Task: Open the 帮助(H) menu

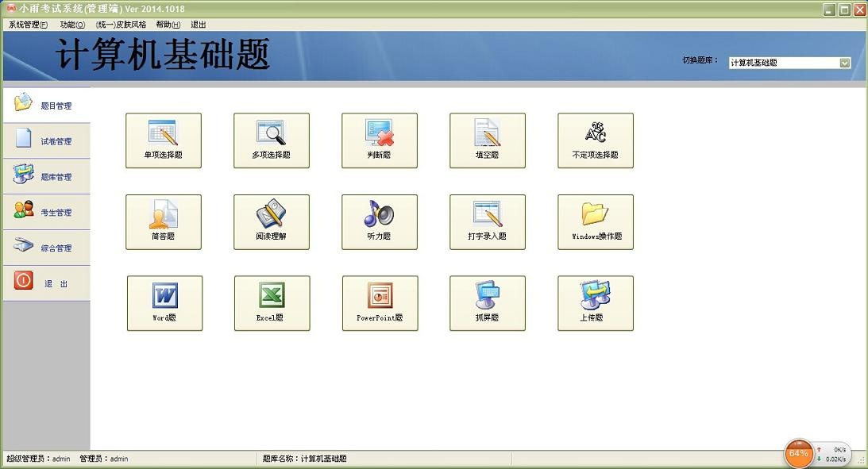Action: [x=168, y=25]
